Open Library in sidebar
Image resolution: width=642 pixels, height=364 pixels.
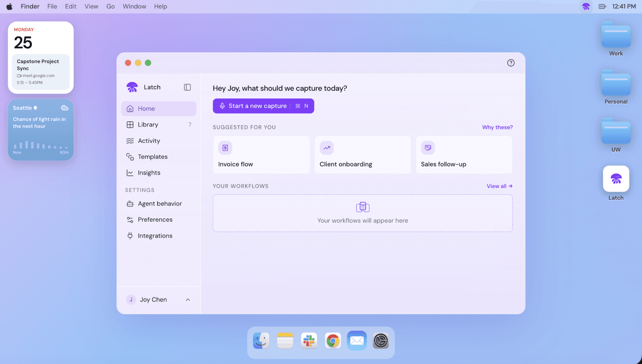[159, 124]
